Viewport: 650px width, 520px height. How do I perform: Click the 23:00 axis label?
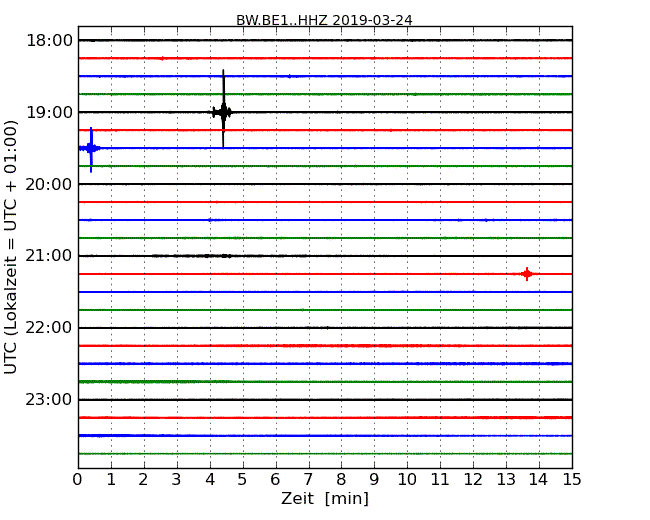tap(49, 399)
